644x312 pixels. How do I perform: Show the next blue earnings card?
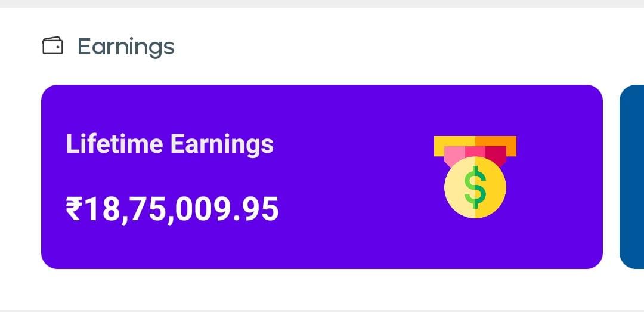[632, 177]
